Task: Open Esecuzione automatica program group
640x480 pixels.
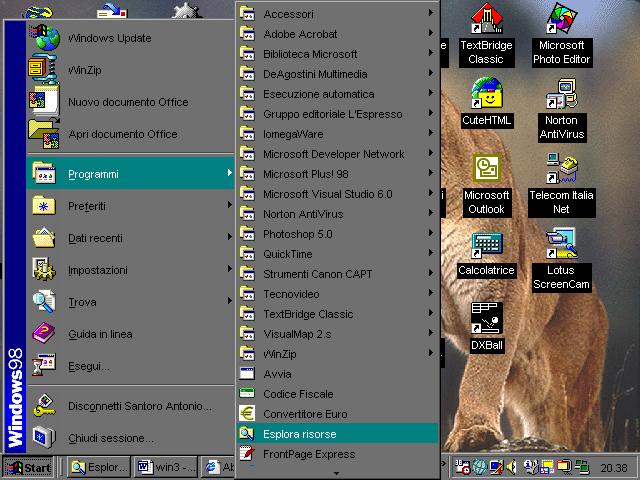Action: coord(337,94)
